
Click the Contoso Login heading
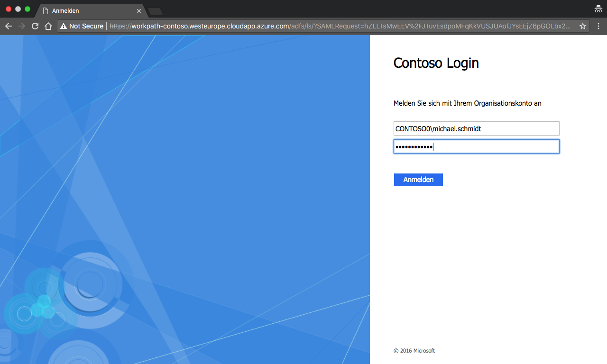coord(436,63)
